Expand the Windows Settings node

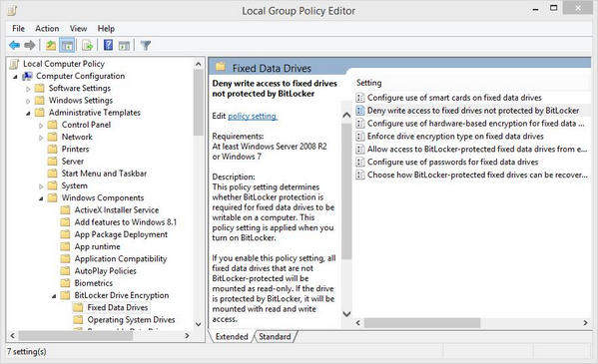(x=28, y=101)
